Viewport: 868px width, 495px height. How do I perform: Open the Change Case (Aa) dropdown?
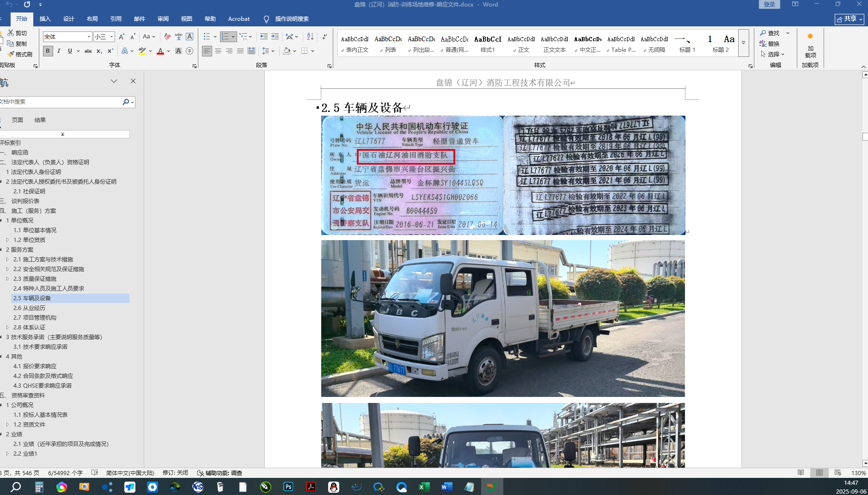[149, 37]
